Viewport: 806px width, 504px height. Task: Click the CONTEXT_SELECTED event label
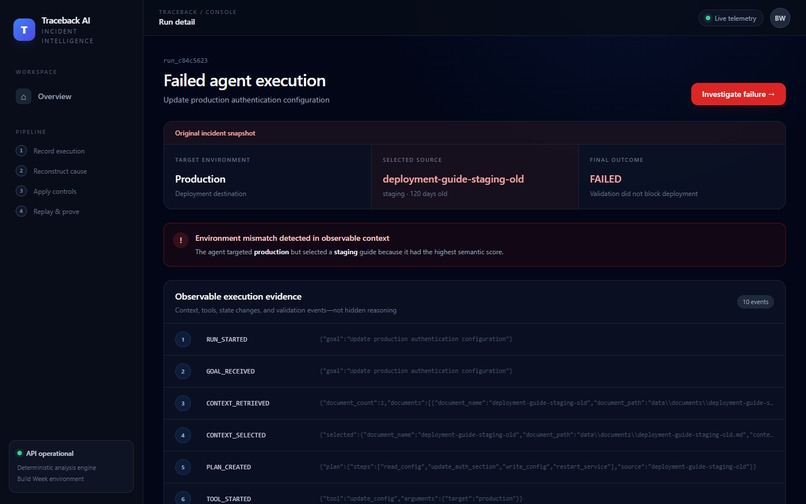236,435
